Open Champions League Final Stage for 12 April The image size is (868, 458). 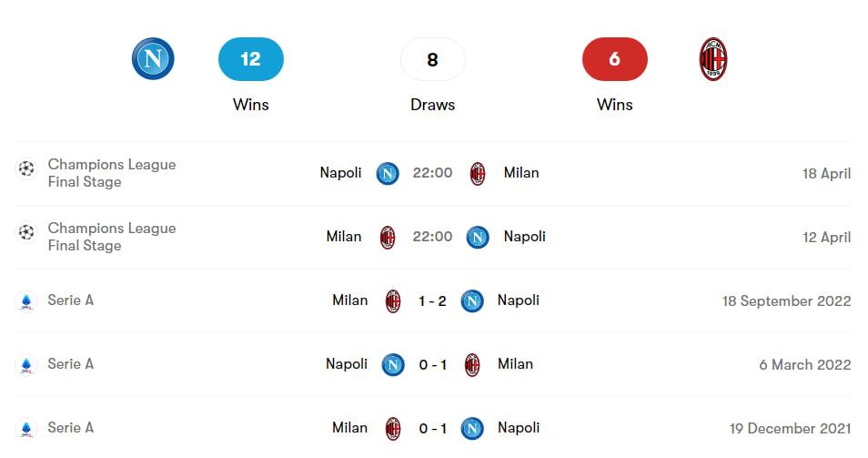pyautogui.click(x=111, y=237)
